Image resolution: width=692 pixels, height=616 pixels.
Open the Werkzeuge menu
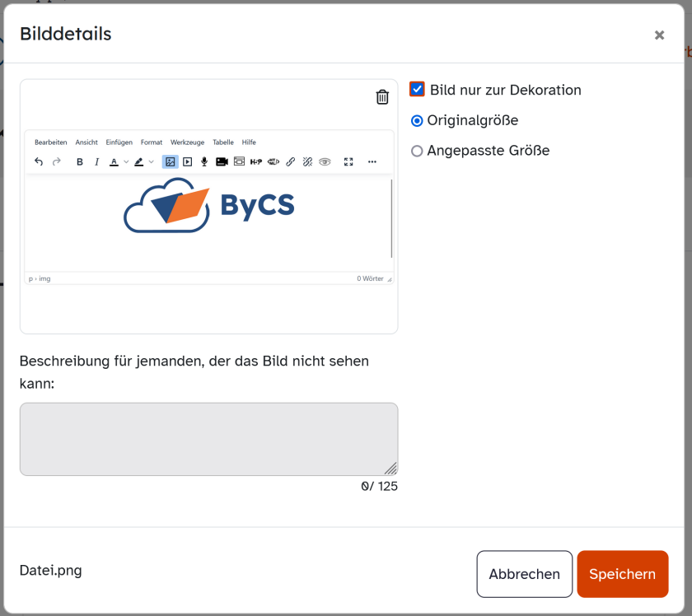click(187, 142)
